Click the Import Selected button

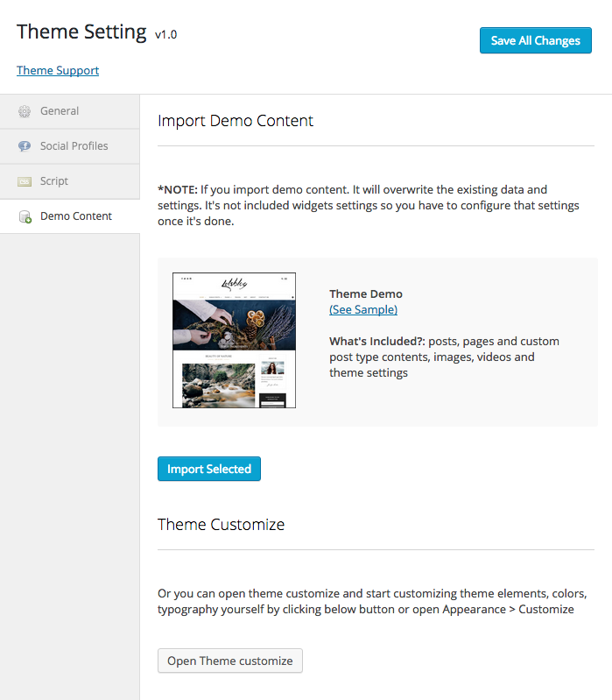[x=209, y=469]
